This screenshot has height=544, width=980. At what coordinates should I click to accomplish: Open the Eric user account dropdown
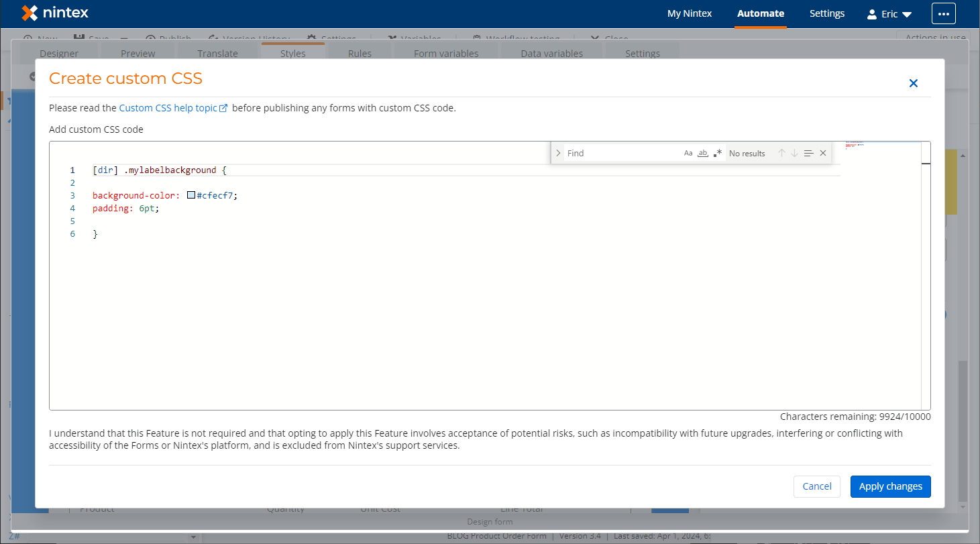pyautogui.click(x=889, y=13)
